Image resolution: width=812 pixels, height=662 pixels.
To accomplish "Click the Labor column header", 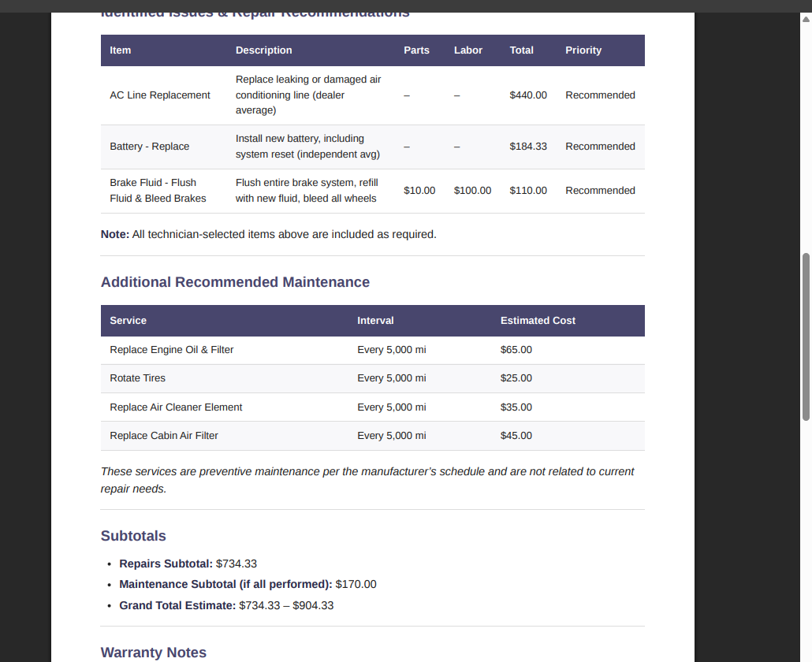I will [467, 50].
